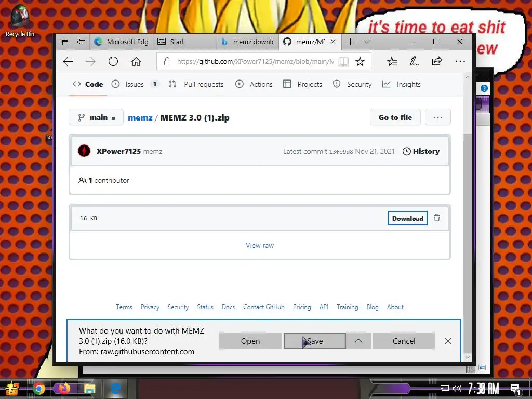Click the Pricing footer link
This screenshot has width=532, height=399.
pos(302,307)
